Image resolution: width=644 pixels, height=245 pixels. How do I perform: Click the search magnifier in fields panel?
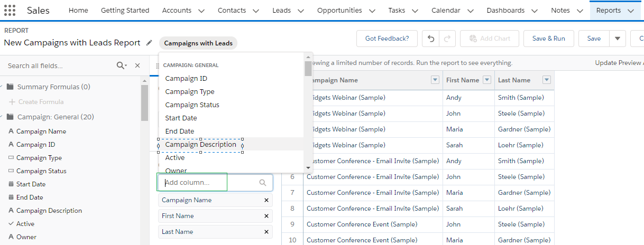click(121, 65)
